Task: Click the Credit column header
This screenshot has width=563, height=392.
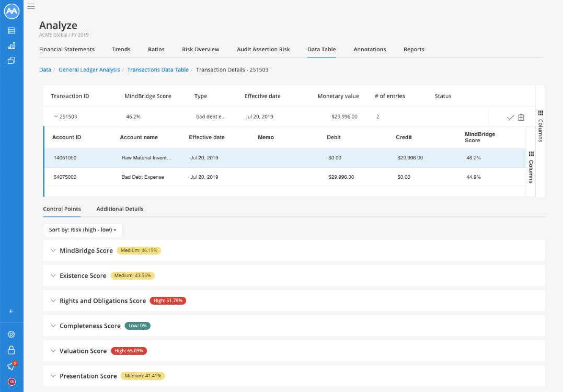Action: click(404, 137)
